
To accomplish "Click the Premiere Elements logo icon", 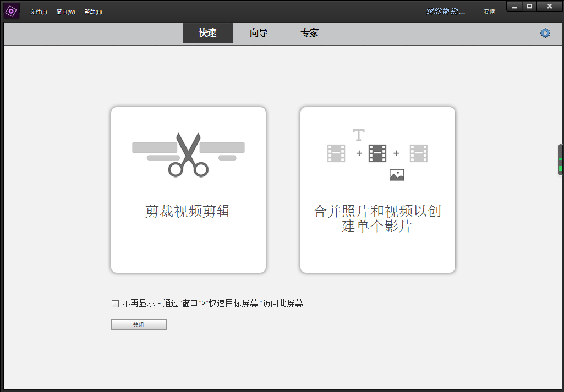I will coord(11,11).
